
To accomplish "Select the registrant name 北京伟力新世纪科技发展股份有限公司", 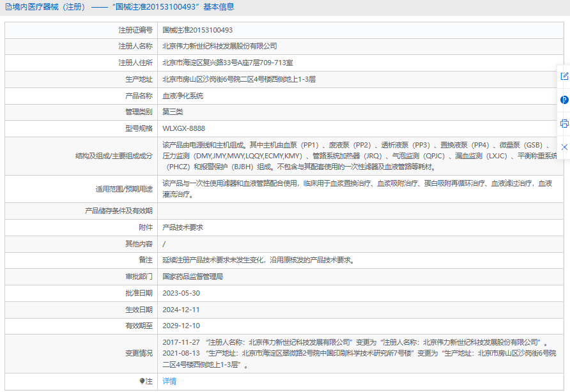I will [x=220, y=46].
